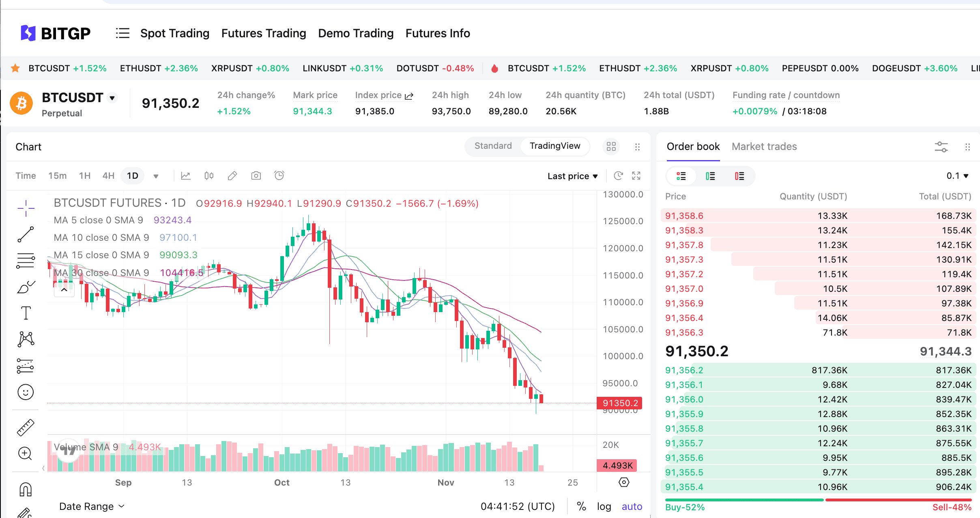
Task: Pick the text annotation tool
Action: coord(25,313)
